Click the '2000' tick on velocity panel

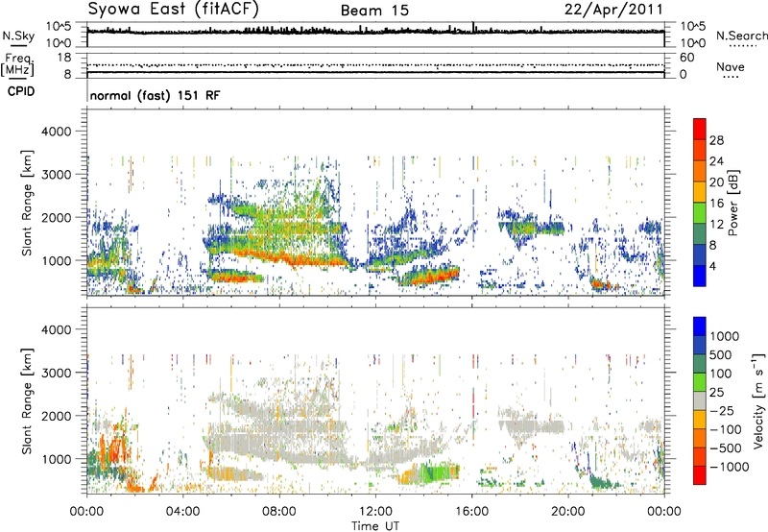(57, 416)
